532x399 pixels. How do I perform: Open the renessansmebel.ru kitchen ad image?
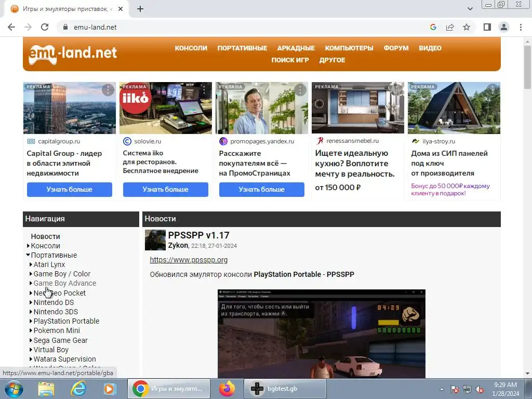tap(358, 108)
